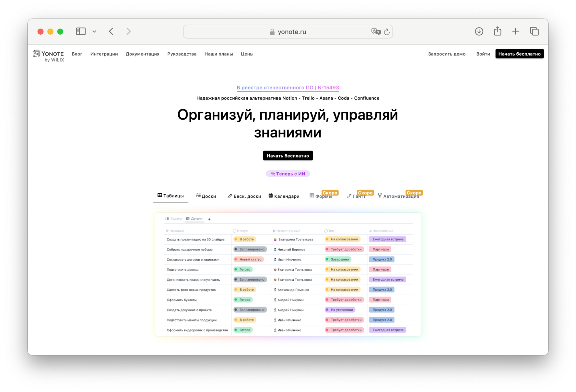The image size is (576, 392).
Task: Click the Yonote by Wilix logo
Action: pyautogui.click(x=48, y=56)
